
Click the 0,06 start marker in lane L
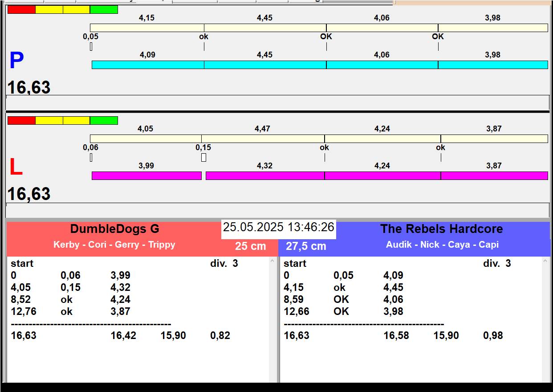point(91,158)
